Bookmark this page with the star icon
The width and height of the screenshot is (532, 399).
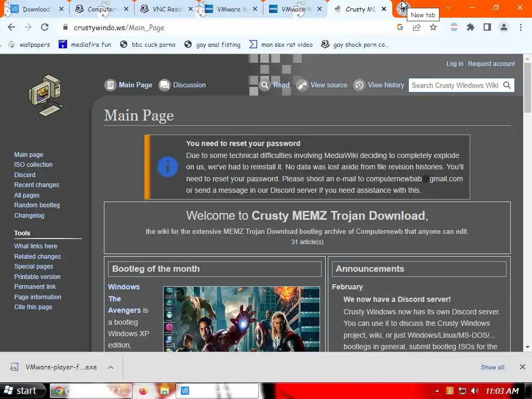click(433, 27)
